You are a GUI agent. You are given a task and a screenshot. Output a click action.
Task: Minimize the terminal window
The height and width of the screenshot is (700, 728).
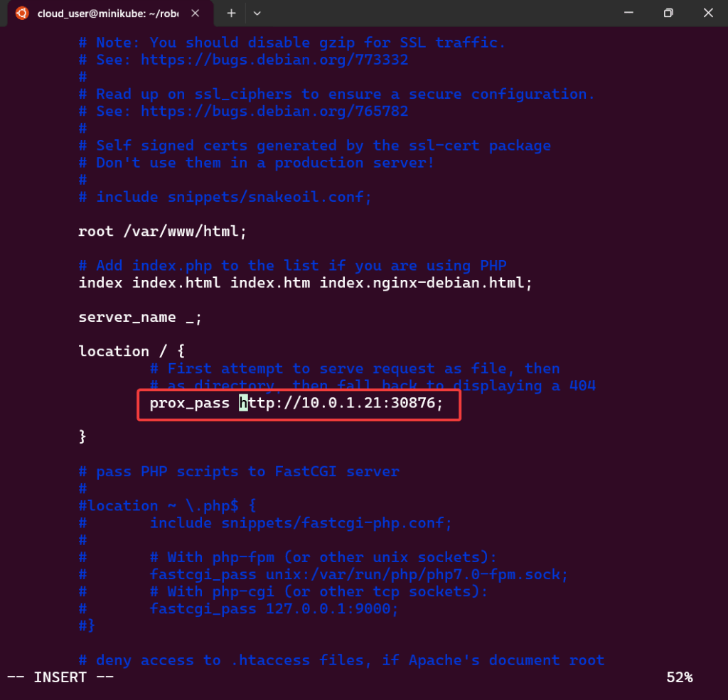pyautogui.click(x=627, y=13)
